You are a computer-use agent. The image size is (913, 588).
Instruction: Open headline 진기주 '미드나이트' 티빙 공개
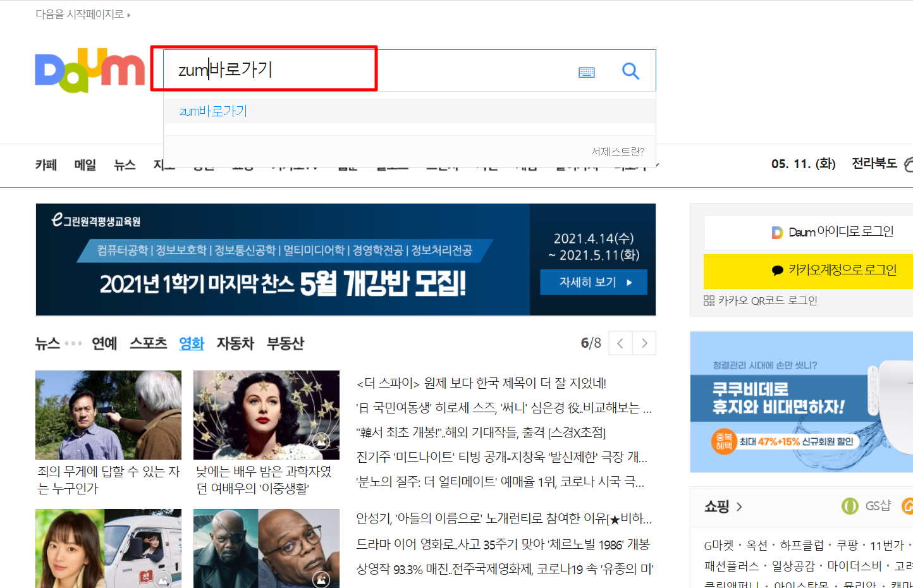pyautogui.click(x=502, y=457)
